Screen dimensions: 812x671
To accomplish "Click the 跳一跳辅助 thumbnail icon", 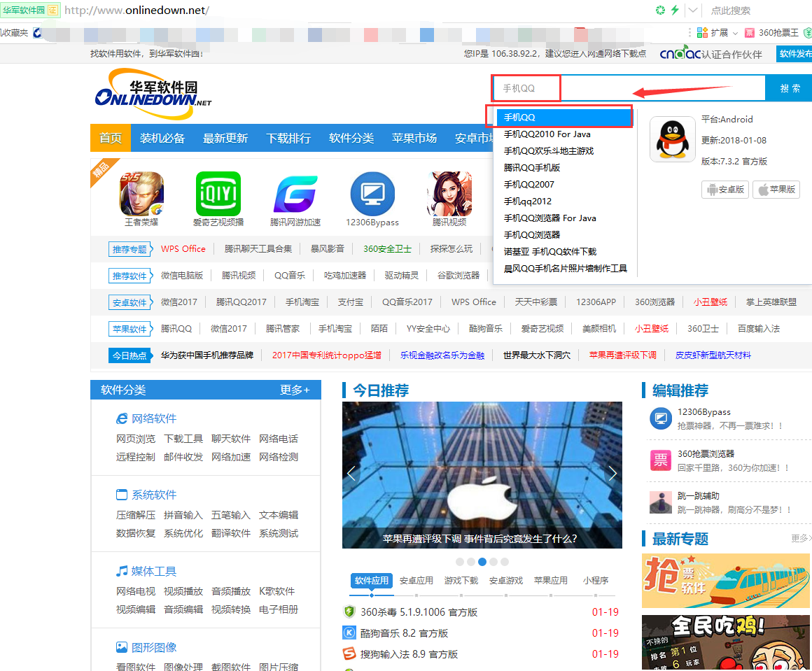I will click(661, 502).
